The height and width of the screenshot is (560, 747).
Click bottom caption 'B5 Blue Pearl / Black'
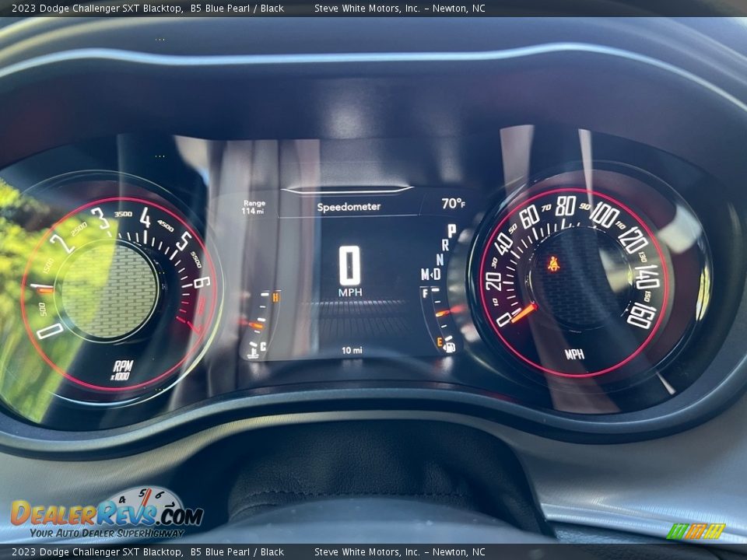237,552
